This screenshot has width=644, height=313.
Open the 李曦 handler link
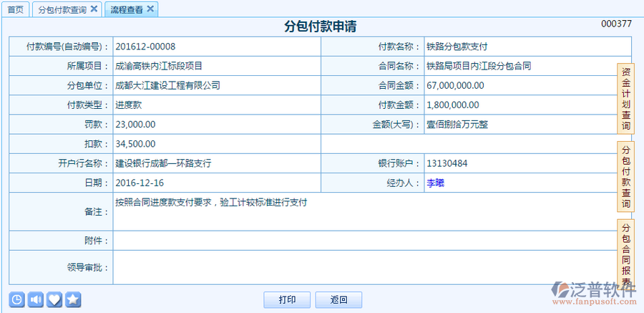(436, 183)
